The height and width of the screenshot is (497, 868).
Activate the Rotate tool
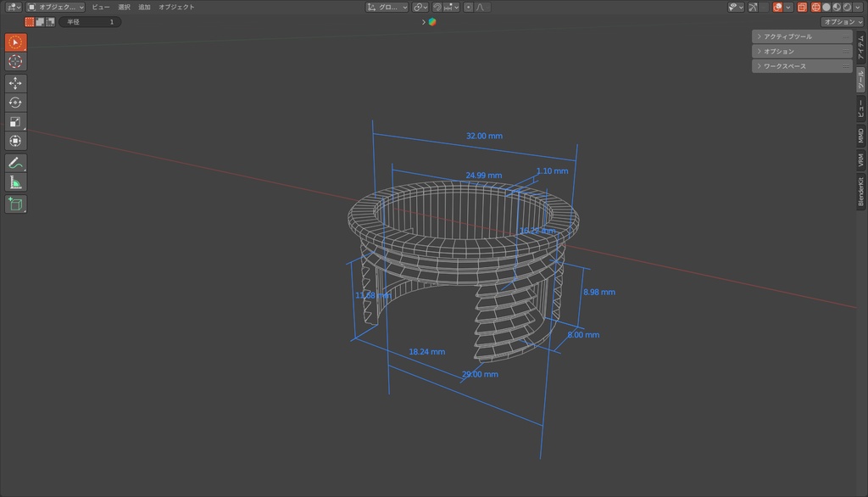click(15, 103)
